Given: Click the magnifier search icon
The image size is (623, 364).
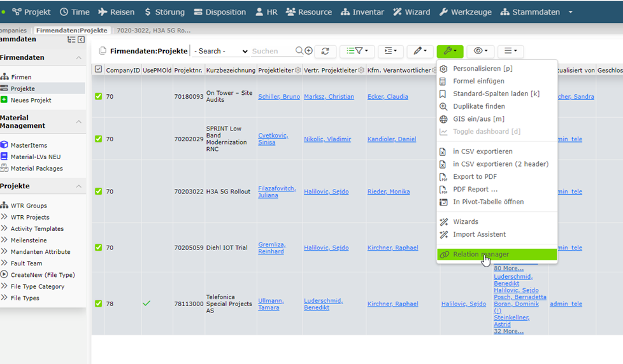Looking at the screenshot, I should [x=299, y=50].
